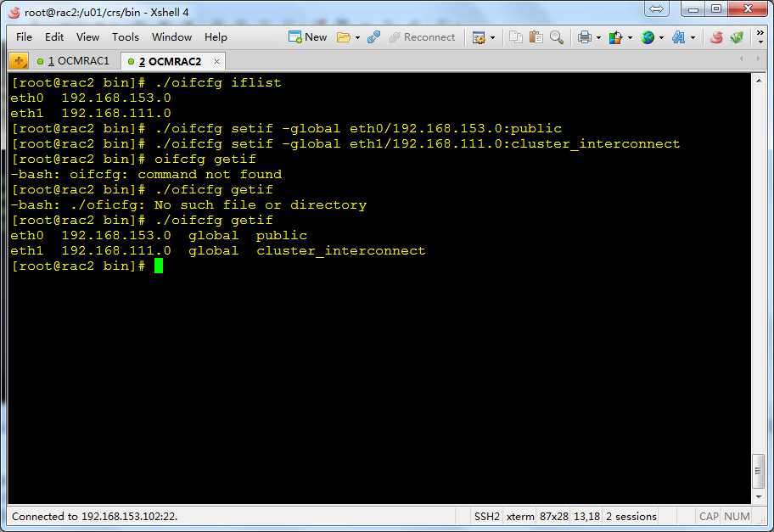The image size is (774, 532).
Task: Click the tab scroll right arrow
Action: [x=758, y=59]
